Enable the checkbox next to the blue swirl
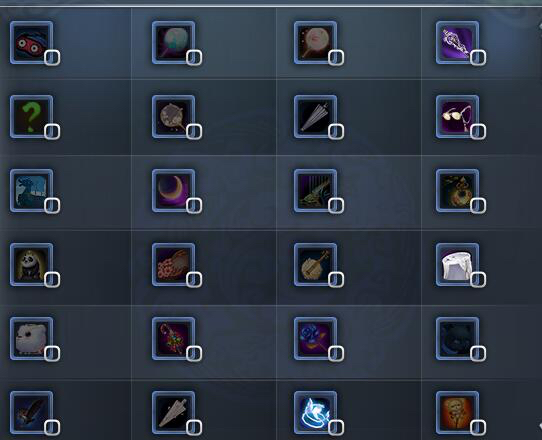Viewport: 542px width, 440px height. point(336,428)
